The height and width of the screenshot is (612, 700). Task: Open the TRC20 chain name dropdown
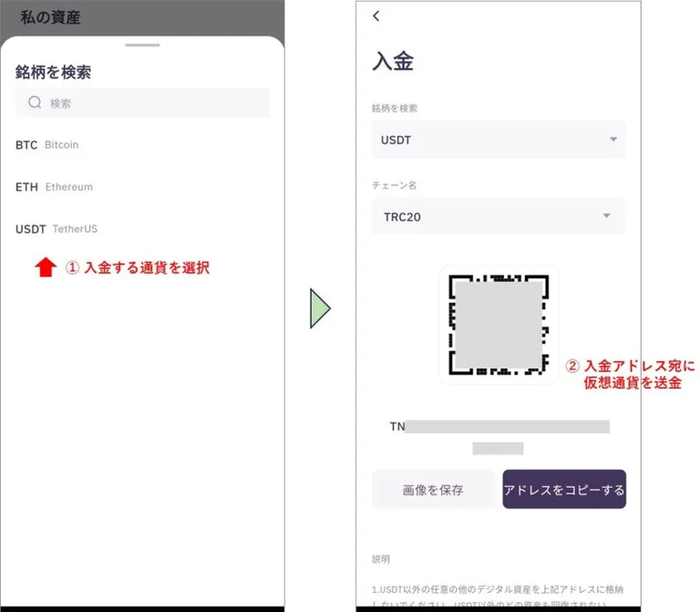(x=499, y=217)
